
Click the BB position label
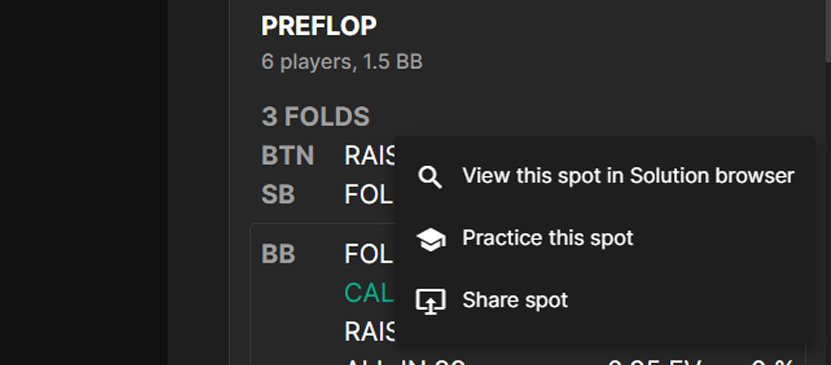(278, 255)
